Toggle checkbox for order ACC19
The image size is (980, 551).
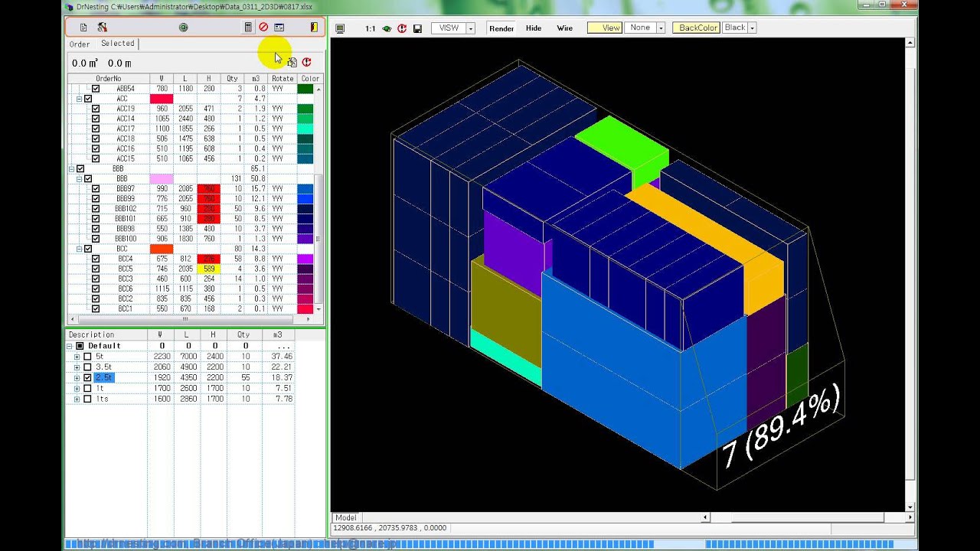click(96, 109)
